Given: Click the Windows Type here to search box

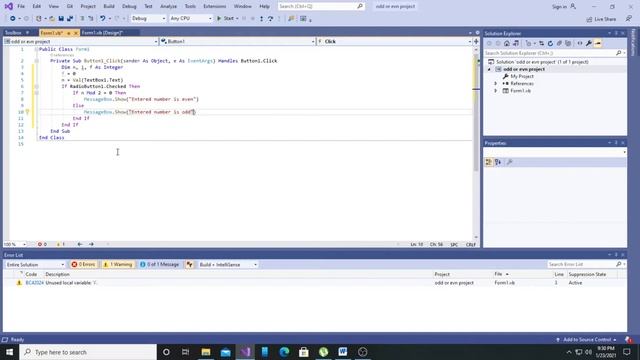Looking at the screenshot, I should point(88,352).
